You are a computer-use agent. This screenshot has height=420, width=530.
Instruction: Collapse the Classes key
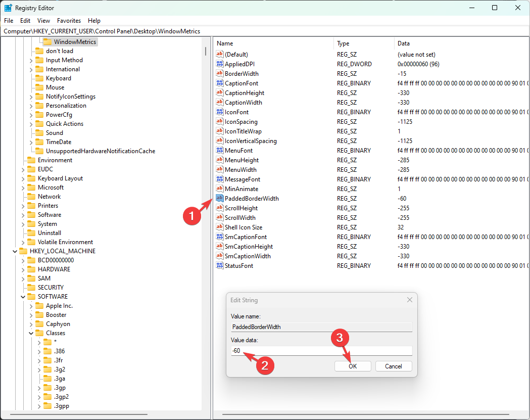pyautogui.click(x=31, y=333)
